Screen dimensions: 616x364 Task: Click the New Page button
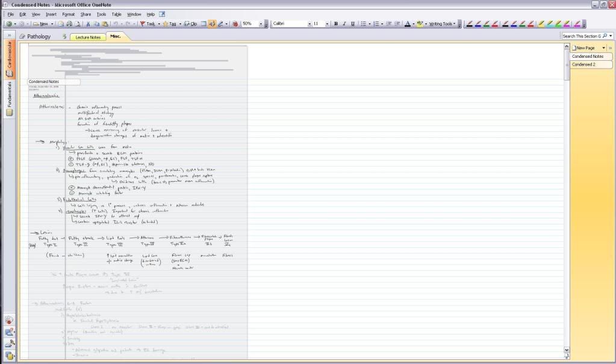[585, 48]
